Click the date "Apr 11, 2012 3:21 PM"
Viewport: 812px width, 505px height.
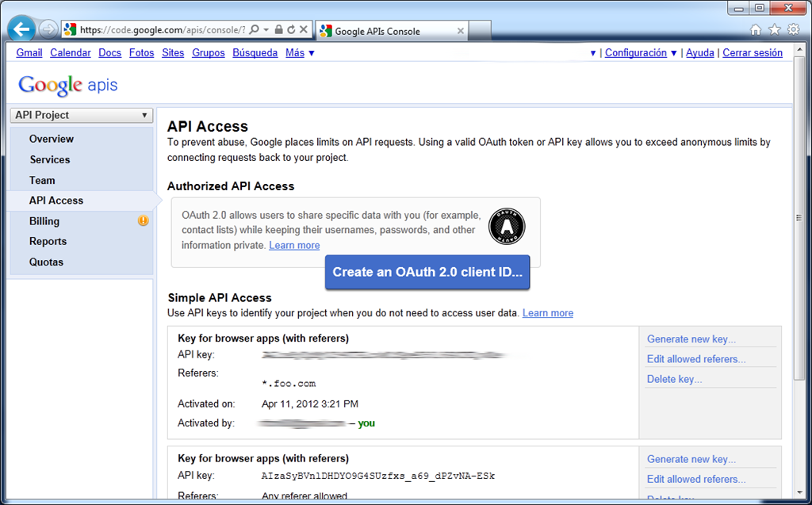pos(310,404)
